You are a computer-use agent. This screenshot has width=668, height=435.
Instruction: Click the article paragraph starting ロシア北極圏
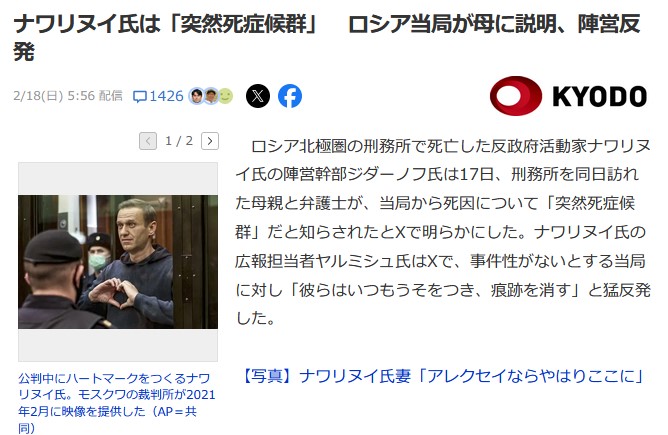[x=443, y=232]
